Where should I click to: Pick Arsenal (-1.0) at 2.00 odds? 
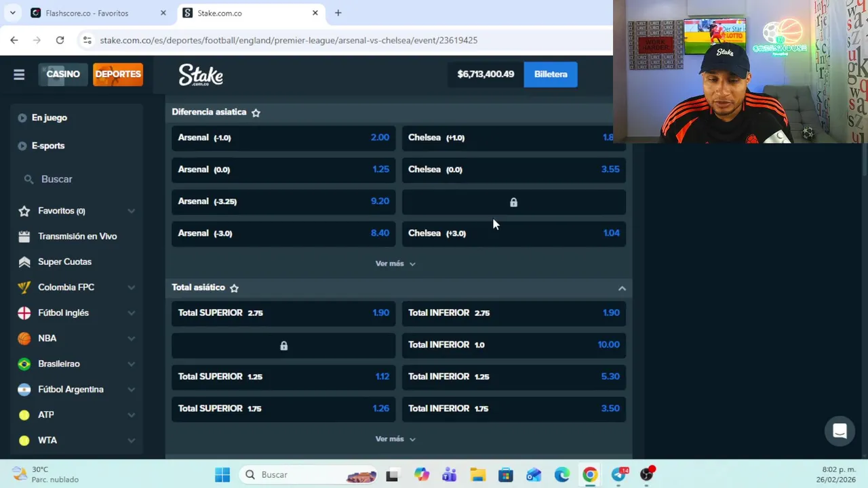[x=283, y=138]
